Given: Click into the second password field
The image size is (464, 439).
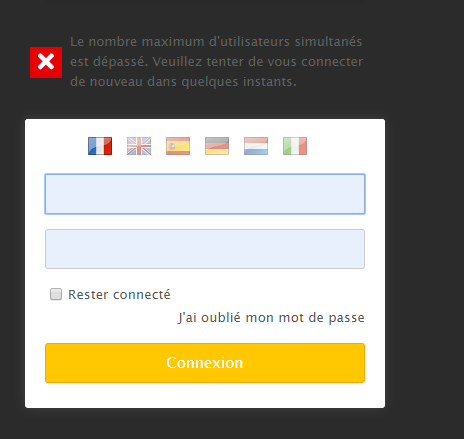Looking at the screenshot, I should pyautogui.click(x=205, y=249).
